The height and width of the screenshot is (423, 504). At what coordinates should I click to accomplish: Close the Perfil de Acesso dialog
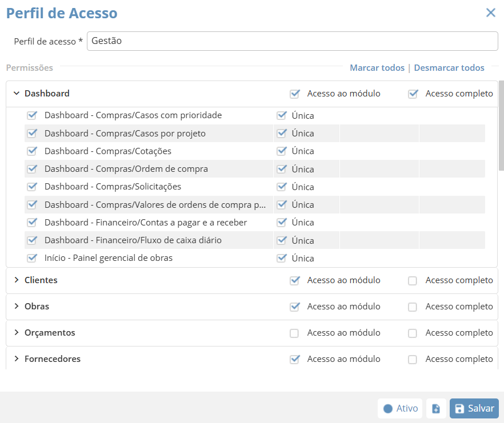point(490,13)
